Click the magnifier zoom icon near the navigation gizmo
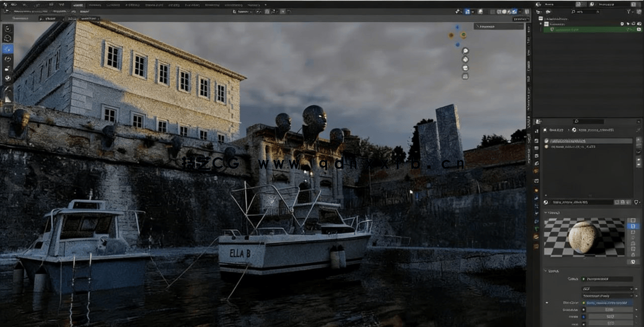Screen dimensions: 644x327 (465, 51)
